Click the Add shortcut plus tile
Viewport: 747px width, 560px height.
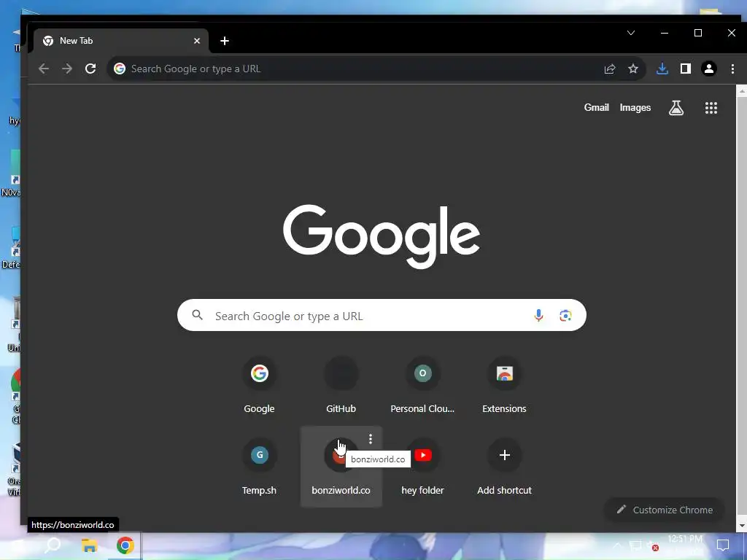pyautogui.click(x=505, y=467)
